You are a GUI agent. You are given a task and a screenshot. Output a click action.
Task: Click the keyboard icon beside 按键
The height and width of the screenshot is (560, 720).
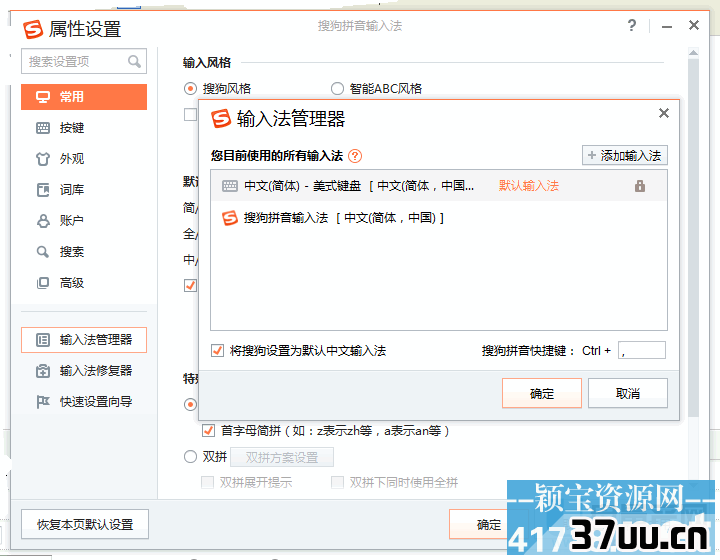(43, 128)
